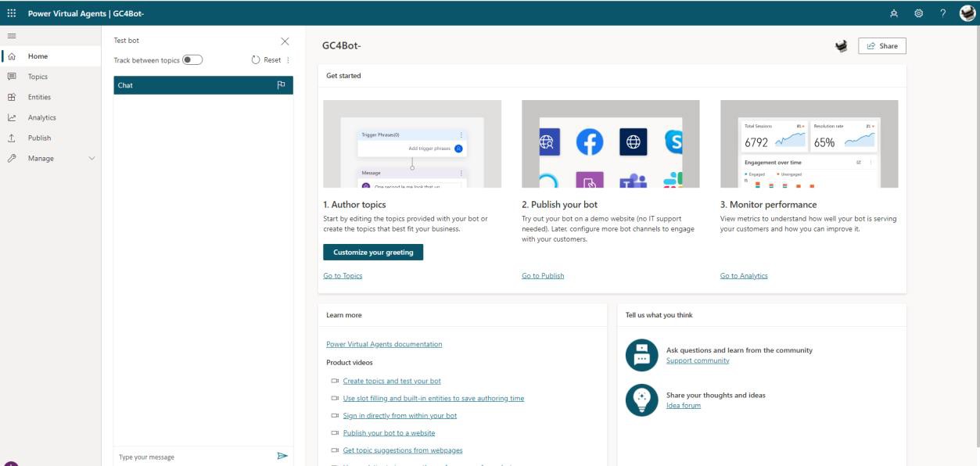
Task: Follow the Go to Publish link
Action: 543,275
